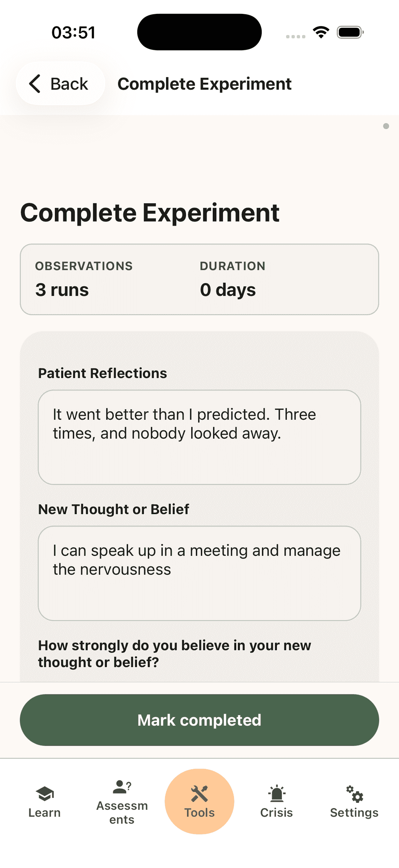This screenshot has height=868, width=399.
Task: Tap the Back label in the header
Action: [69, 84]
